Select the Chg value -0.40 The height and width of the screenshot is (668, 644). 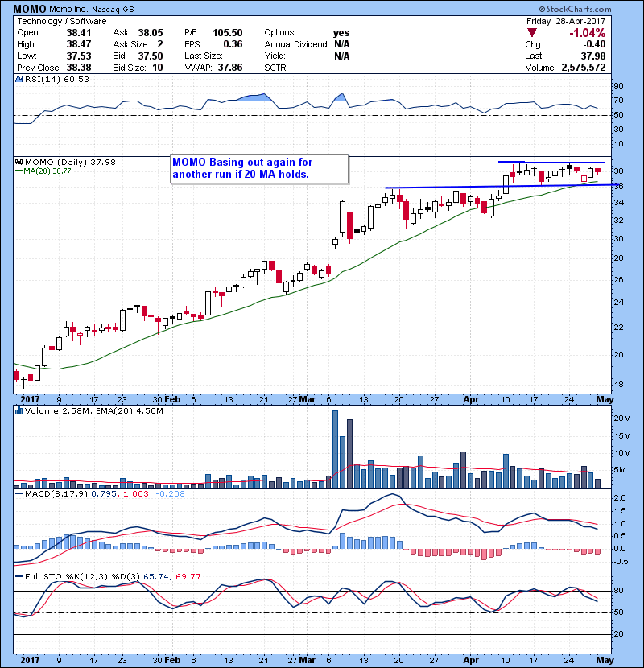coord(594,44)
